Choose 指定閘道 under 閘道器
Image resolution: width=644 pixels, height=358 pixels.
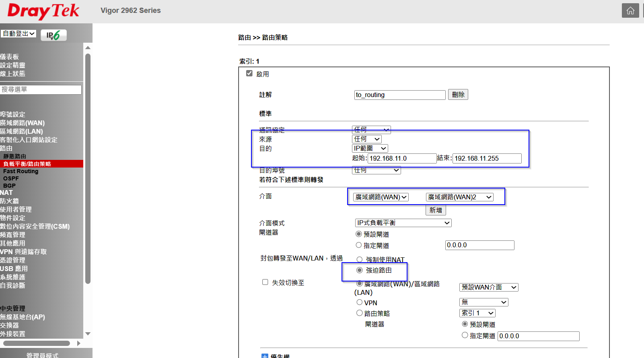pos(359,245)
